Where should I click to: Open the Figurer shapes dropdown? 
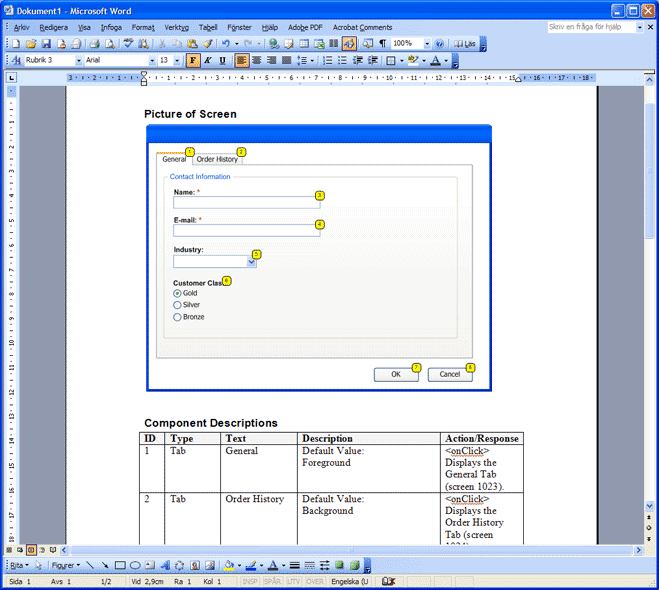(x=66, y=566)
